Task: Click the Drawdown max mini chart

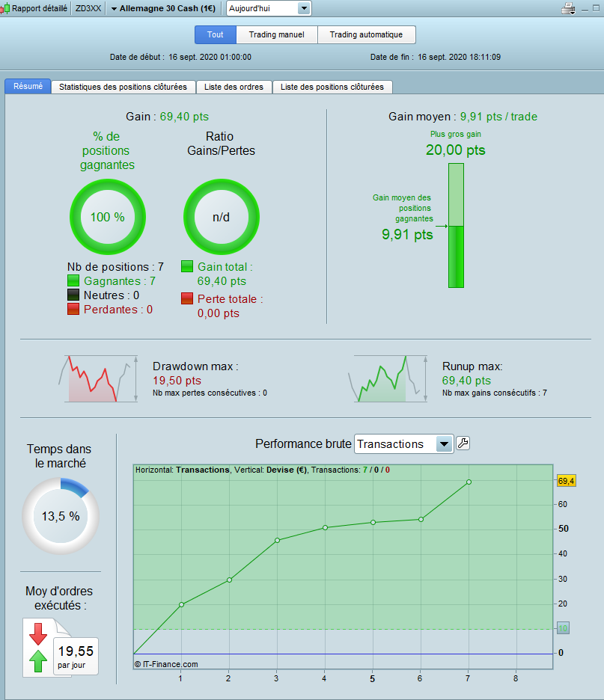Action: [x=98, y=378]
